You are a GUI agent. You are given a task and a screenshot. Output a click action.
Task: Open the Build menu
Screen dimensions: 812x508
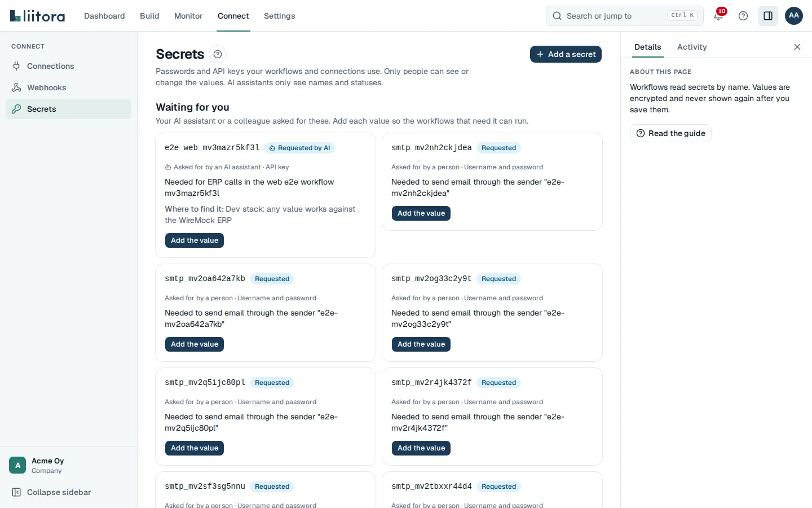click(149, 16)
